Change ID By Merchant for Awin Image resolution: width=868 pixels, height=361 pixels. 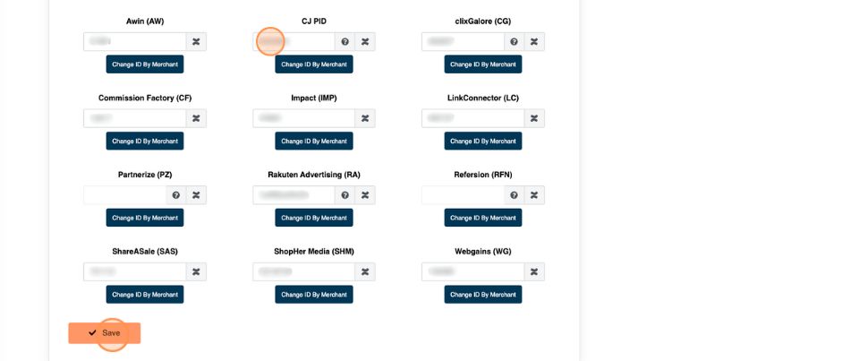tap(145, 64)
